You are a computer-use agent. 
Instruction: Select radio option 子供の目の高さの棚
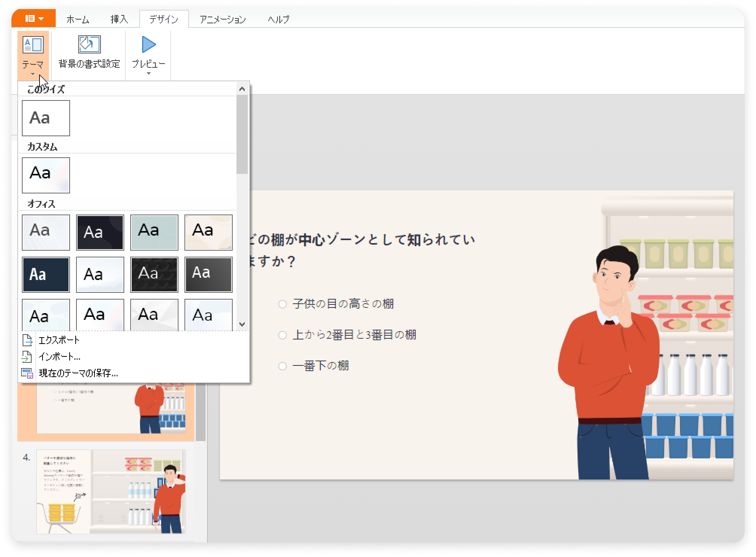(x=282, y=304)
